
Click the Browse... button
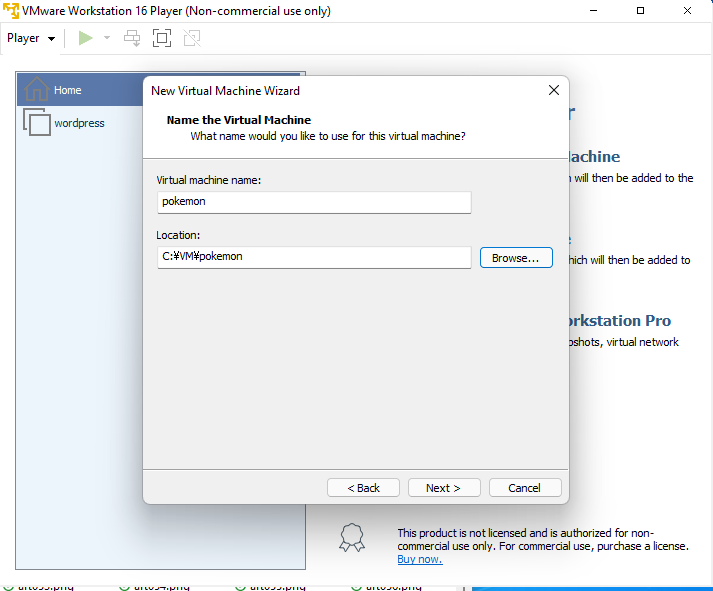[x=516, y=258]
